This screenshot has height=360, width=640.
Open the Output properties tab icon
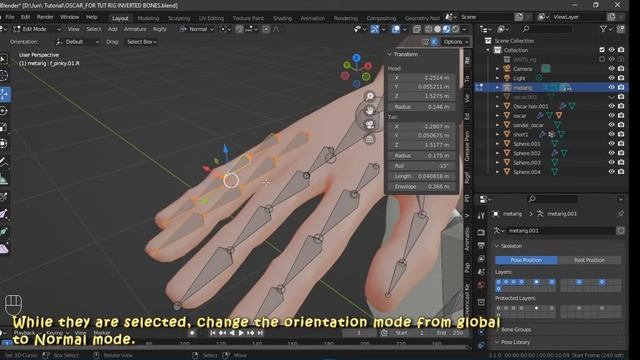(x=481, y=245)
